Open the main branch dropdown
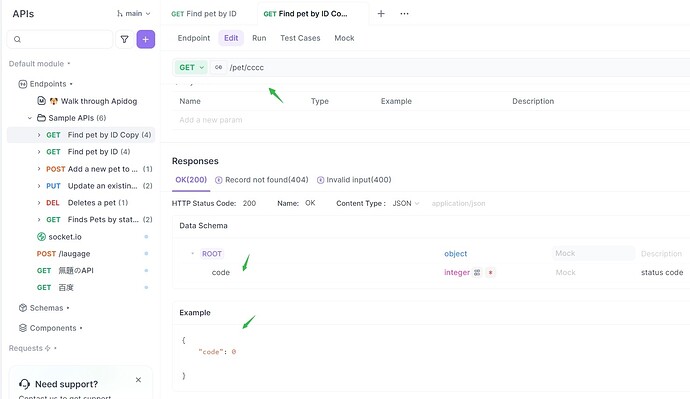Viewport: 690px width, 399px height. pos(134,14)
